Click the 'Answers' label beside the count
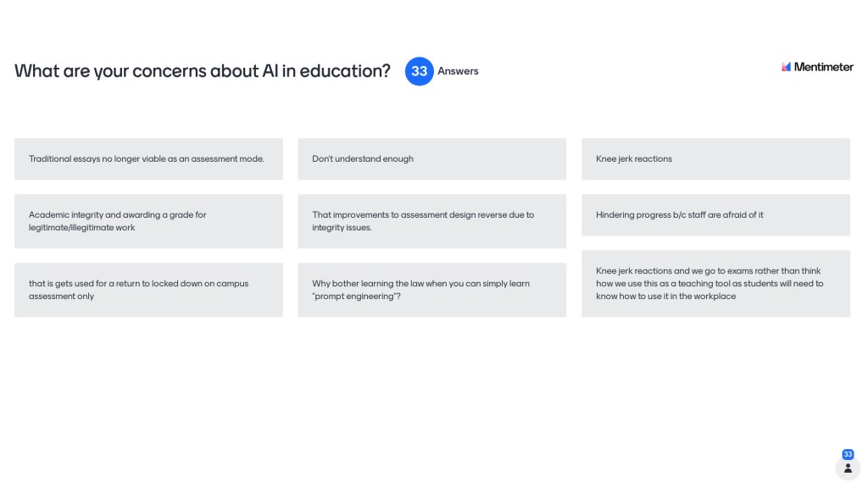 click(458, 71)
